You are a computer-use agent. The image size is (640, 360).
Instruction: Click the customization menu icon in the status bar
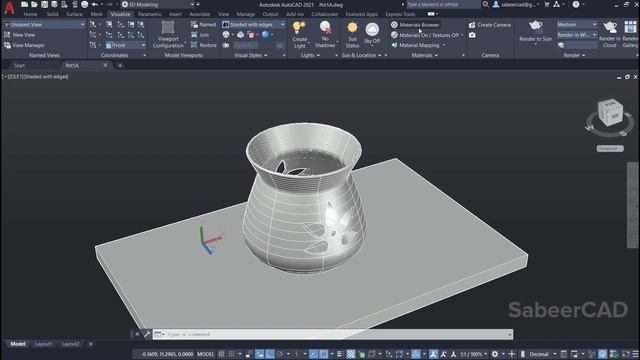[x=635, y=354]
